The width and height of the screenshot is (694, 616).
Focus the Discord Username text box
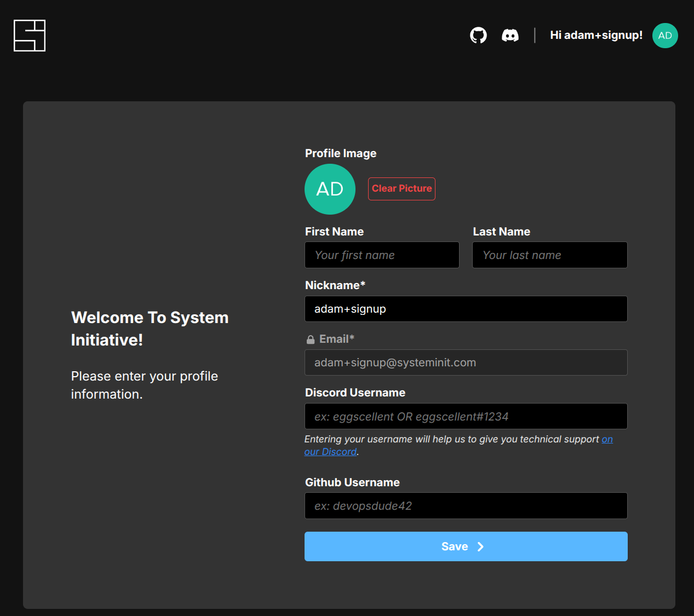pos(466,416)
